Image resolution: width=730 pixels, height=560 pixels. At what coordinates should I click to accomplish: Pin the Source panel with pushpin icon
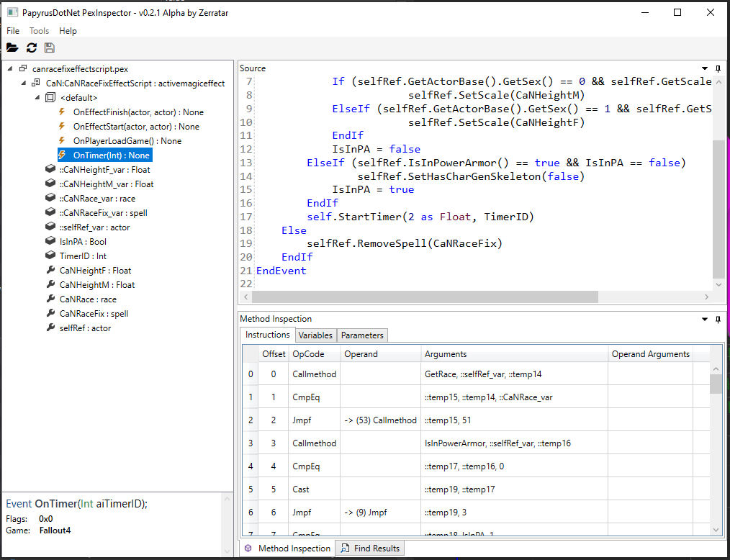point(718,68)
